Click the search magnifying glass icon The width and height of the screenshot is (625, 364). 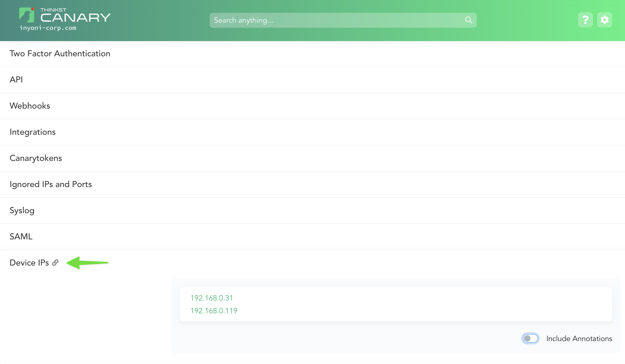(x=468, y=20)
